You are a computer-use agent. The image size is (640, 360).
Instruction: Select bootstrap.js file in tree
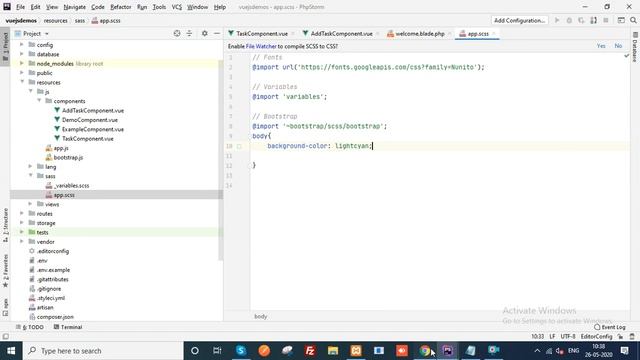coord(68,157)
